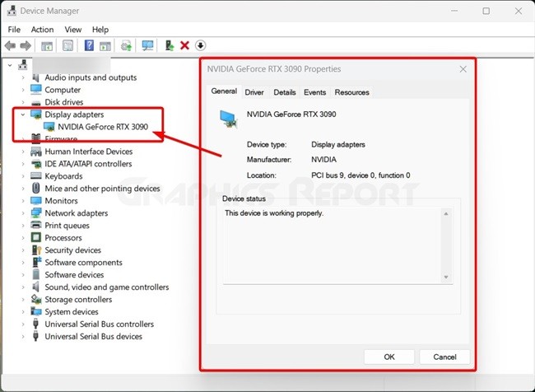This screenshot has width=535, height=392.
Task: Expand the System devices chevron
Action: 23,312
